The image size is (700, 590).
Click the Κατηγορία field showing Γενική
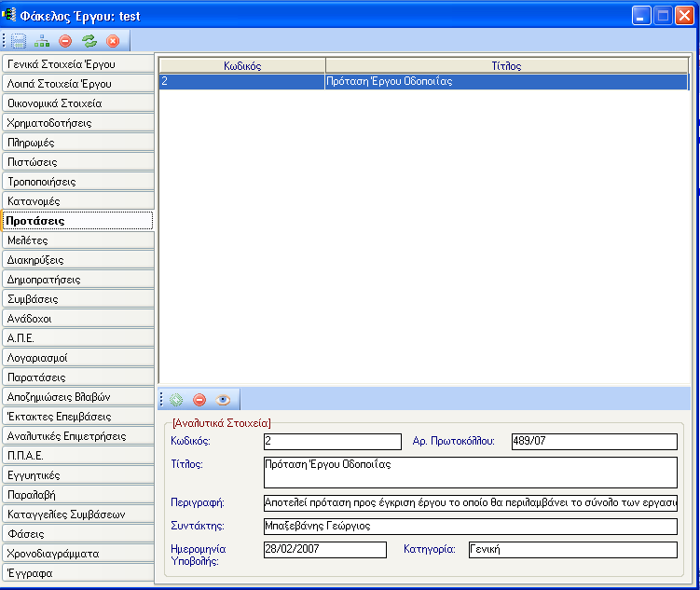tap(573, 549)
